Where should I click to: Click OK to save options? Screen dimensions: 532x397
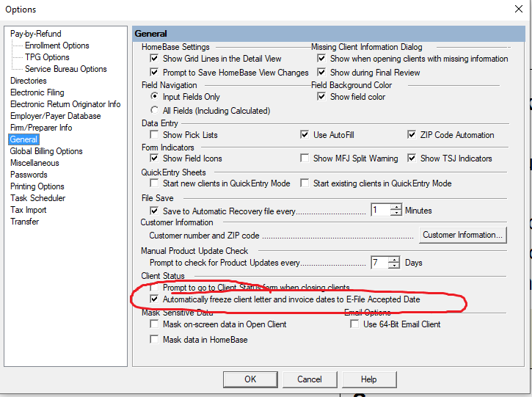pos(250,379)
